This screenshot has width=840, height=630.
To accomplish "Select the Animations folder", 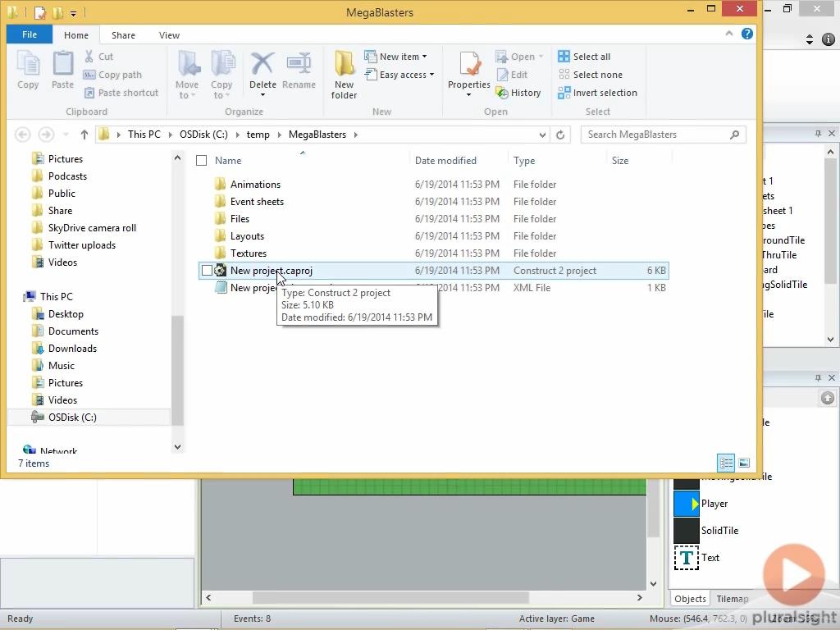I will [x=255, y=185].
